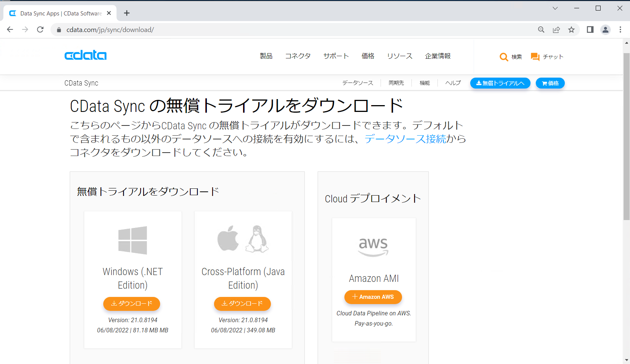The width and height of the screenshot is (630, 364).
Task: Click the Cloud デプロイメント heading
Action: (x=373, y=199)
